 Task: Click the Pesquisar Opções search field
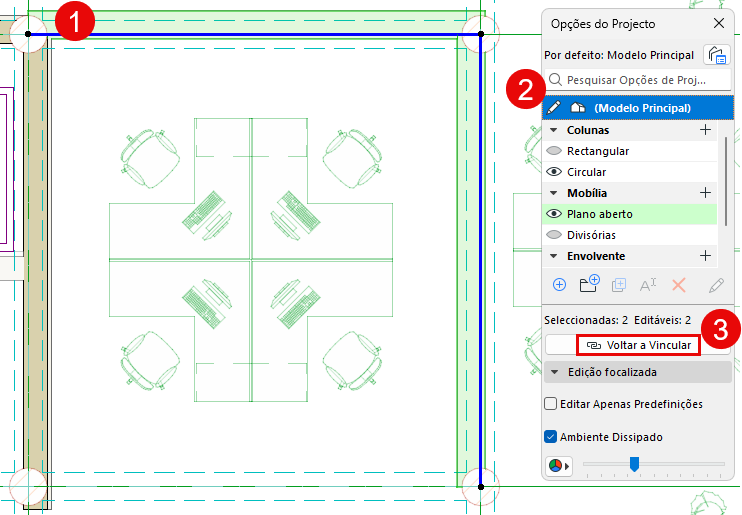(638, 80)
